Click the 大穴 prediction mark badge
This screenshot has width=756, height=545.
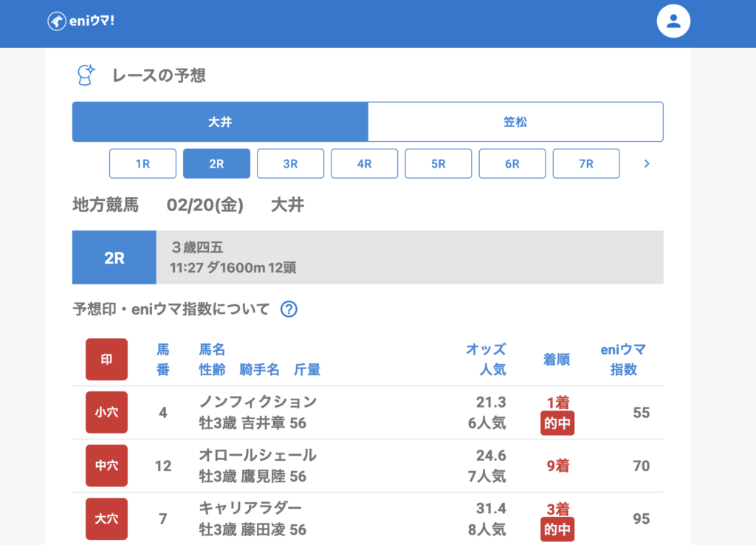point(106,519)
